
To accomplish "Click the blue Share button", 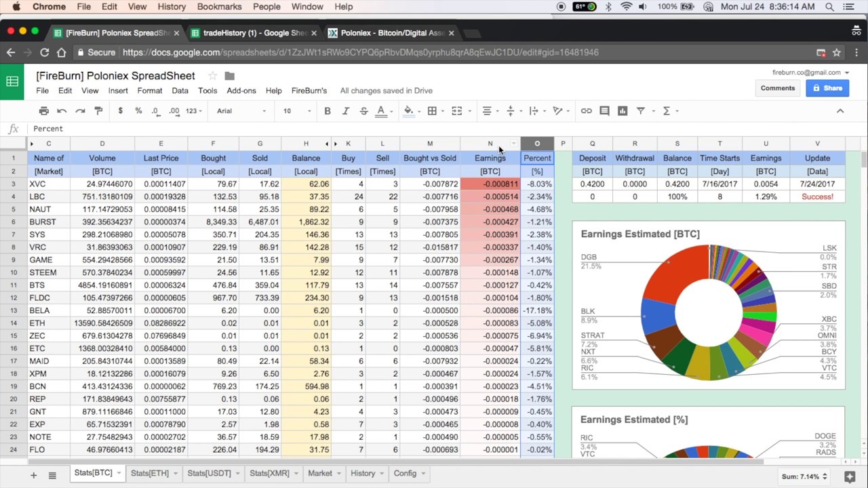I will [x=827, y=88].
